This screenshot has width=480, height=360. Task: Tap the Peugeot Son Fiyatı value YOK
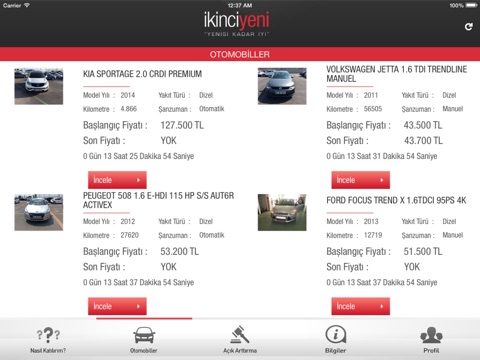pyautogui.click(x=169, y=267)
